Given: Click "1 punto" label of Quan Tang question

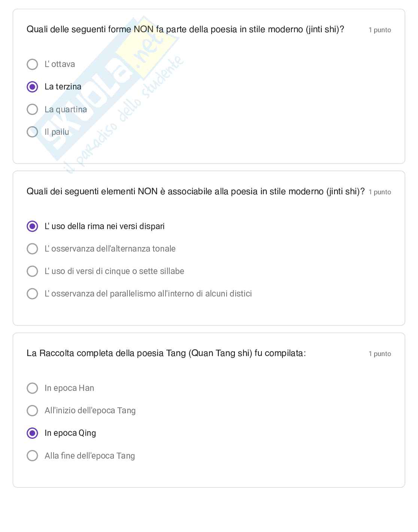Looking at the screenshot, I should point(379,354).
